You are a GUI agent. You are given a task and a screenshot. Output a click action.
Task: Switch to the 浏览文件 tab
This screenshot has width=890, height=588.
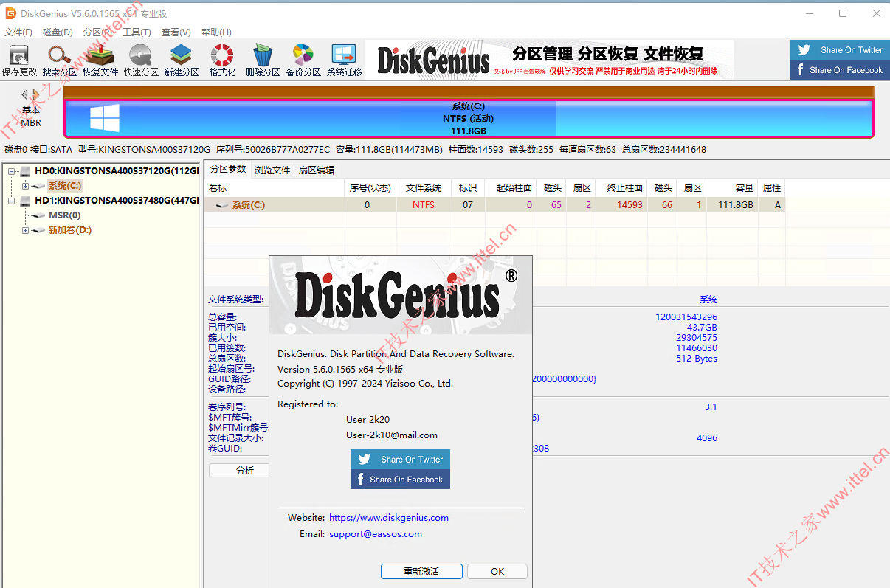tap(272, 170)
